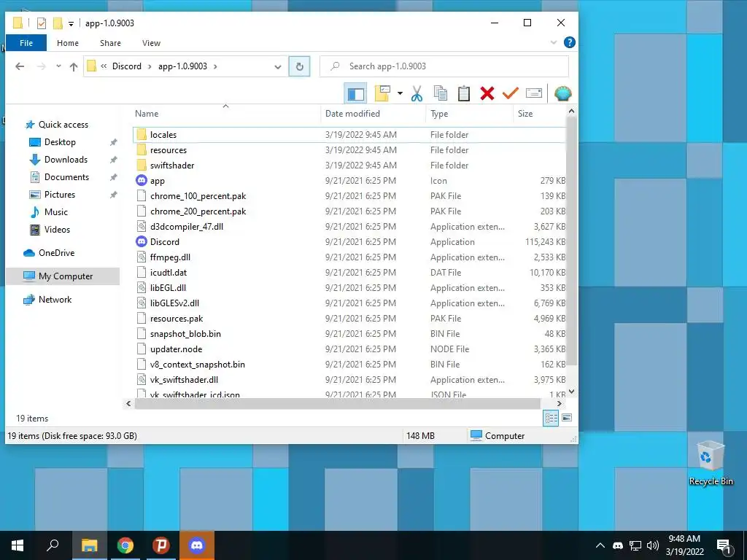Open the File menu tab
747x560 pixels.
[26, 43]
